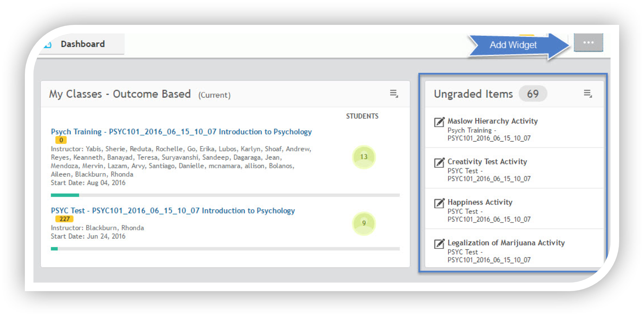Click the yellow 227 notification badge
644x316 pixels.
64,219
